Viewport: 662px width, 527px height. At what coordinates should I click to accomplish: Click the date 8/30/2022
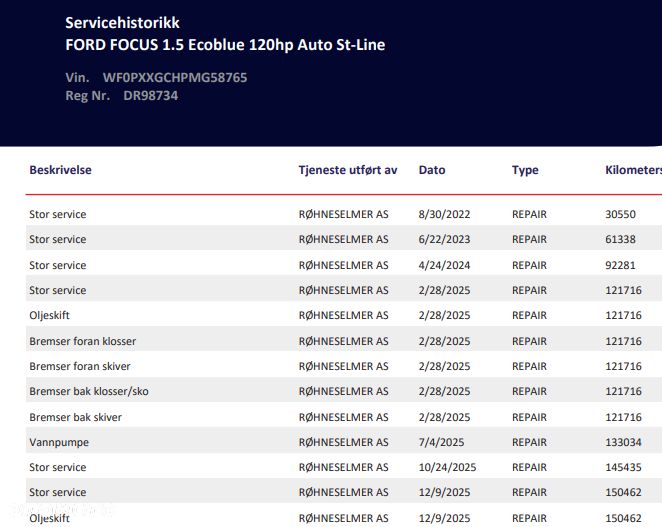(444, 214)
